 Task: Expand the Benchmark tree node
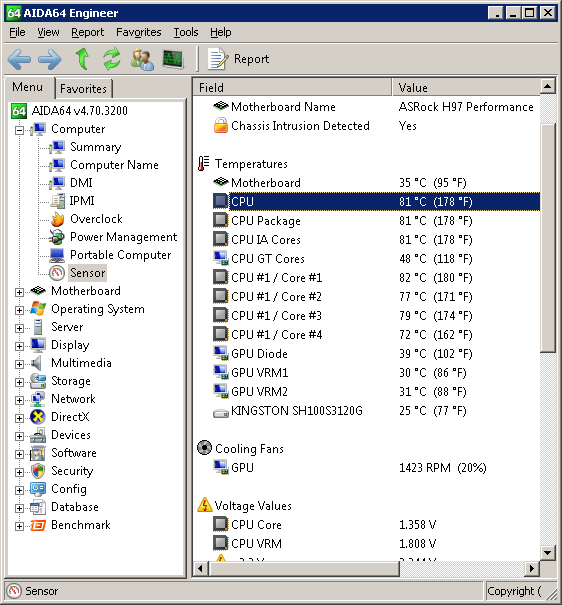click(x=19, y=526)
